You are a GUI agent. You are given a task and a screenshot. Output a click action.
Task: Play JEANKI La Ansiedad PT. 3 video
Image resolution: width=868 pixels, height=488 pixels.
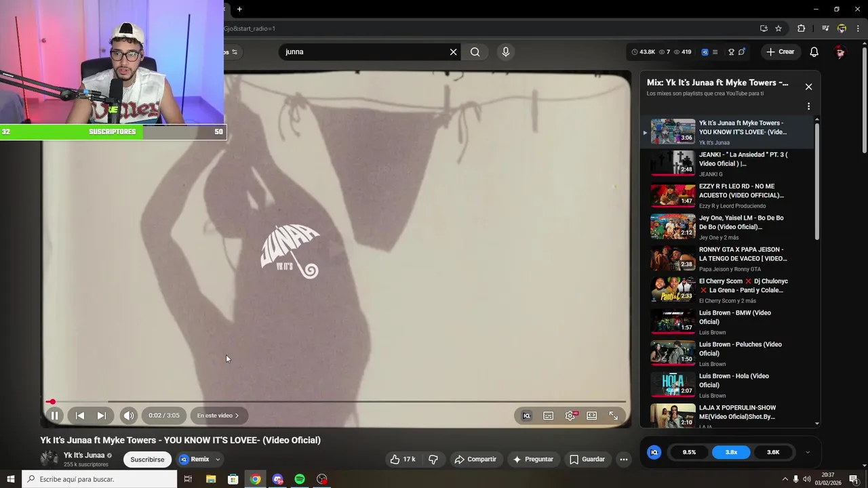coord(727,164)
